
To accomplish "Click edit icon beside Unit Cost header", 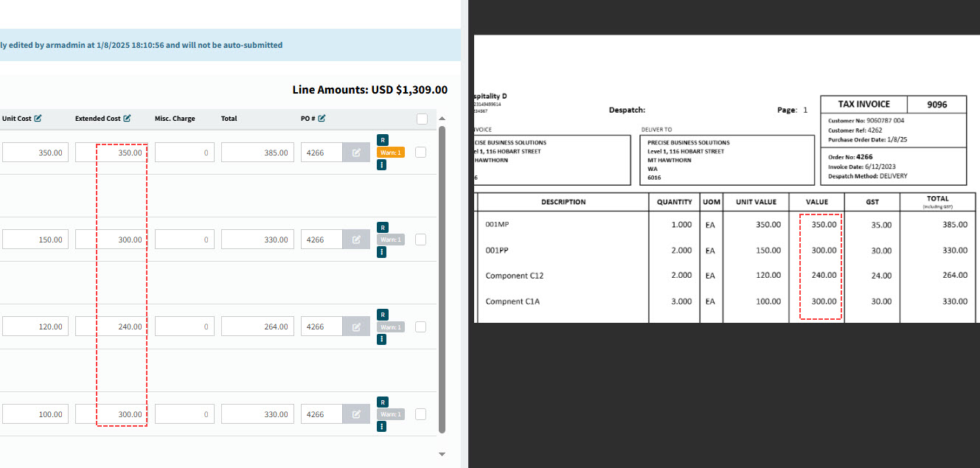I will coord(38,118).
